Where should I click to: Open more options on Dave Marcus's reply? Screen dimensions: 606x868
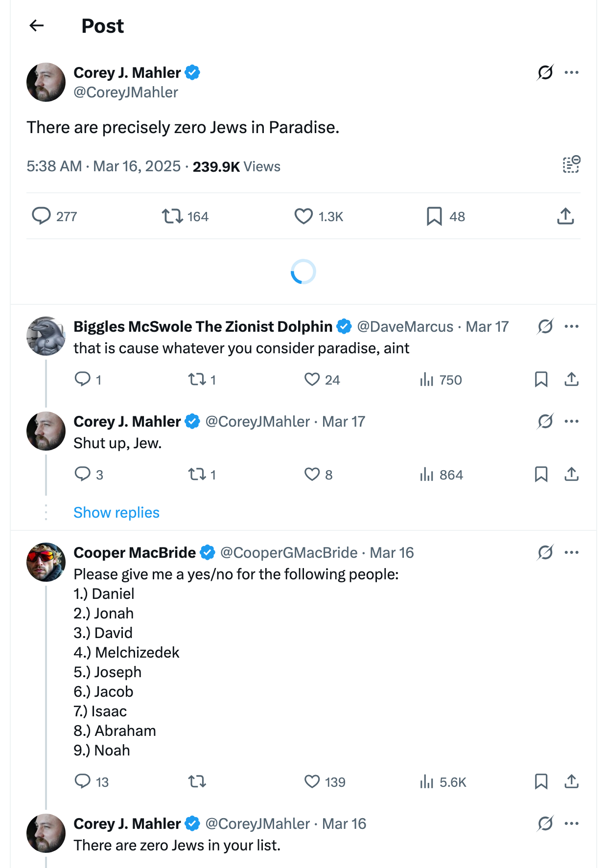click(x=572, y=326)
